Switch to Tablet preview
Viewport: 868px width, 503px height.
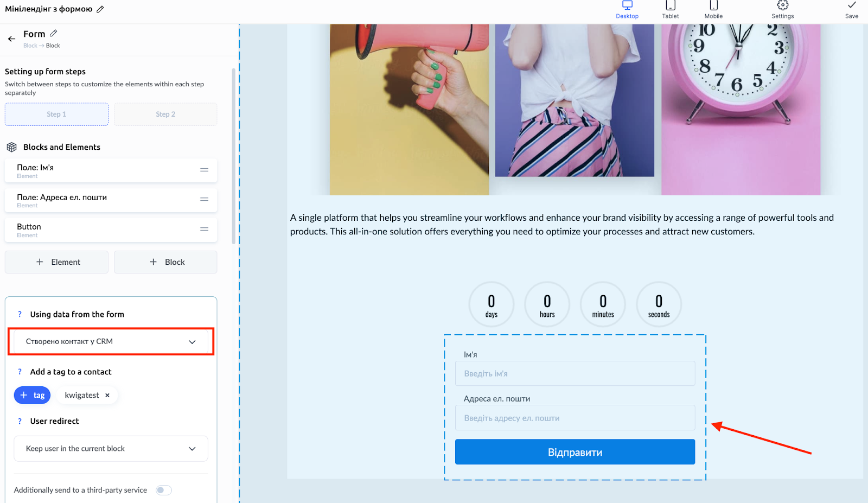pos(671,9)
